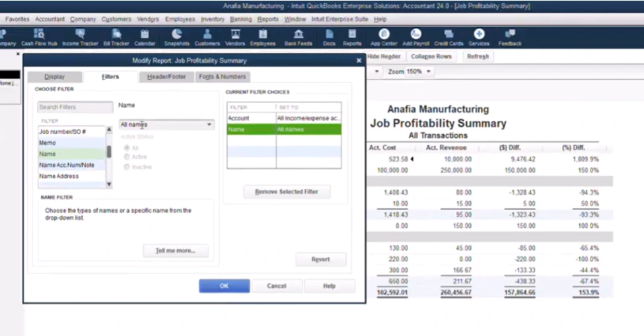Launch the App Center icon

coord(384,38)
